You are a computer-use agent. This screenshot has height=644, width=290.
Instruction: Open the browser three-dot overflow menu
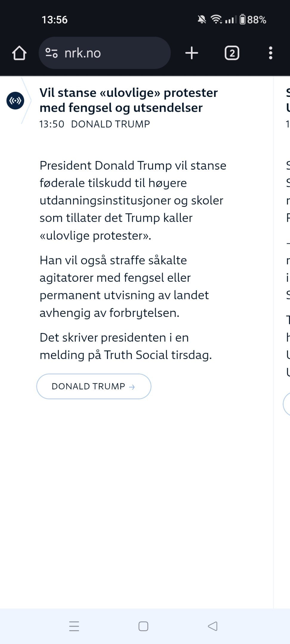point(271,53)
